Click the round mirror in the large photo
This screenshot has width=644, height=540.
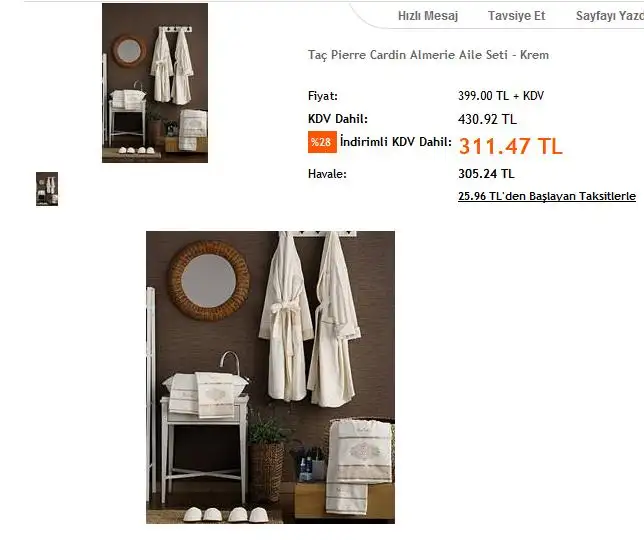tap(209, 280)
